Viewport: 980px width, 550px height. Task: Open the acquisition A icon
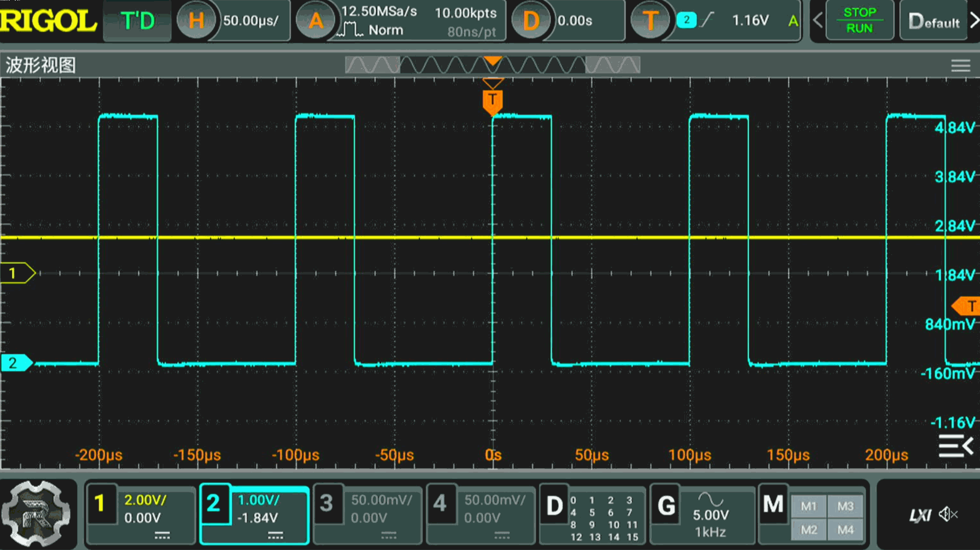pyautogui.click(x=316, y=21)
